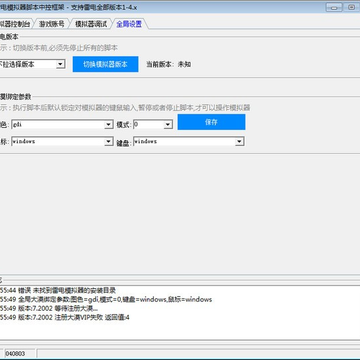Select the 全局设置 tab
The height and width of the screenshot is (360, 360).
coord(129,24)
